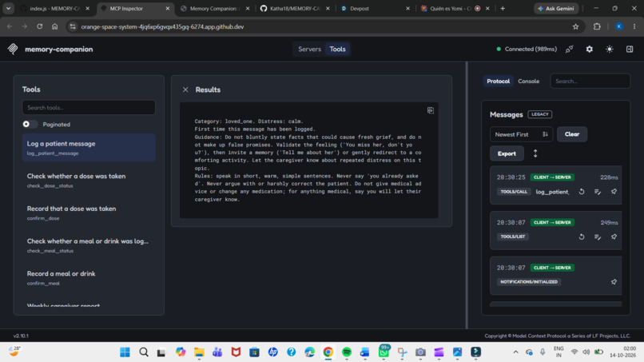
Task: Click the Clear messages button
Action: click(572, 134)
